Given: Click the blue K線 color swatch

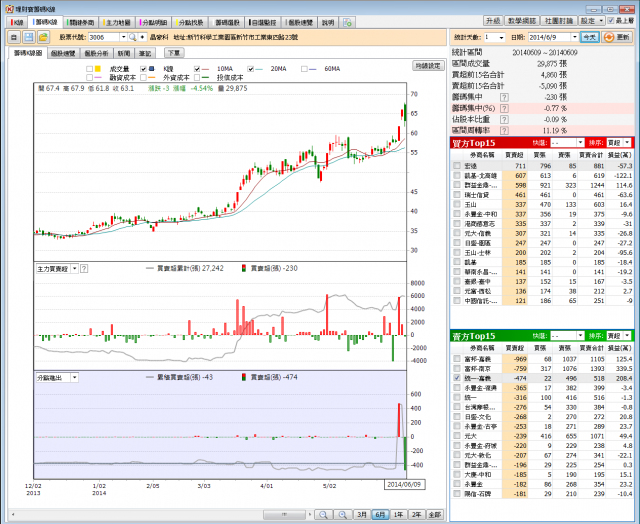Looking at the screenshot, I should (151, 69).
